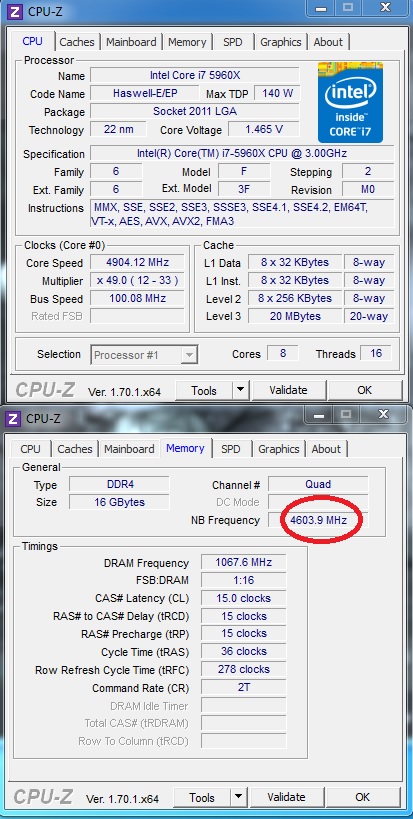
Task: Click Validate button in top CPU-Z window
Action: 288,390
